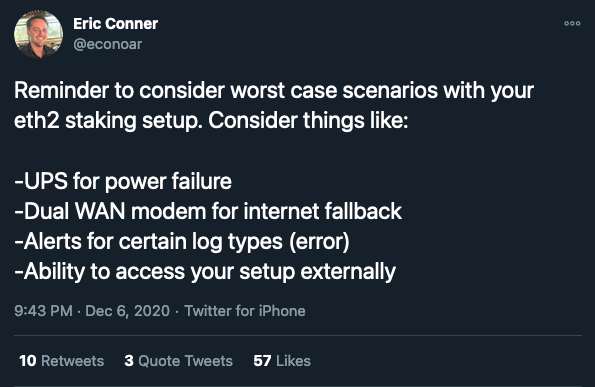Open the three-dot more options menu

pyautogui.click(x=572, y=23)
